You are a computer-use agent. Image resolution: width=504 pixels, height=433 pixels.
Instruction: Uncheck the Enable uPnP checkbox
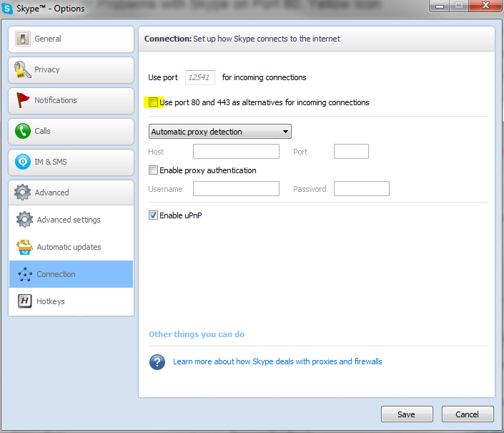click(153, 215)
